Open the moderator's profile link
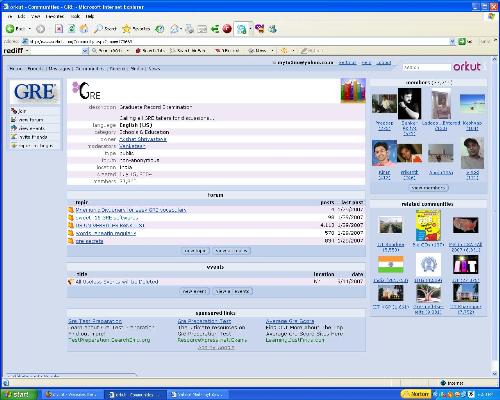The height and width of the screenshot is (400, 500). click(x=132, y=146)
